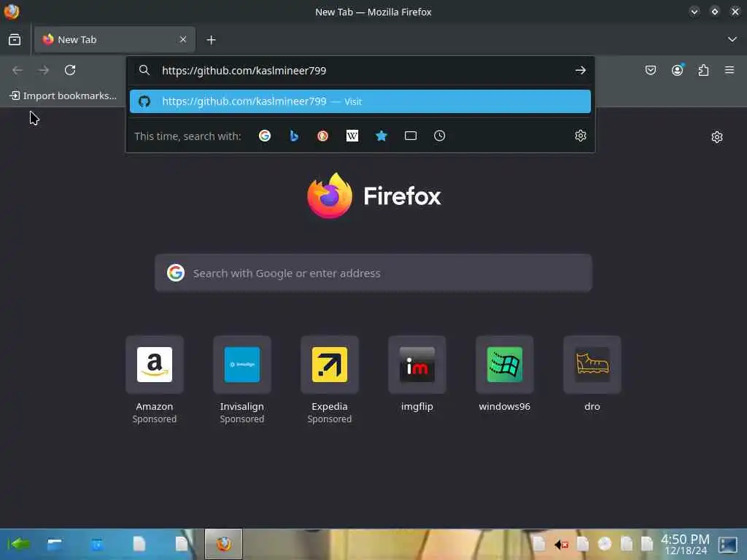Open a new tab with plus button
Viewport: 747px width, 560px height.
[211, 40]
